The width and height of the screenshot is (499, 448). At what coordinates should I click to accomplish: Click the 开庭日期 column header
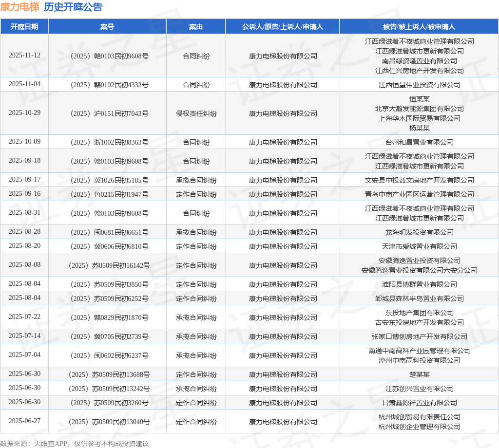[24, 27]
